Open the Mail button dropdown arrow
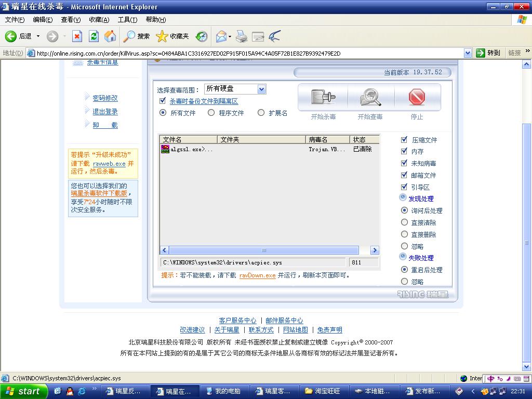Image resolution: width=532 pixels, height=399 pixels. point(230,36)
